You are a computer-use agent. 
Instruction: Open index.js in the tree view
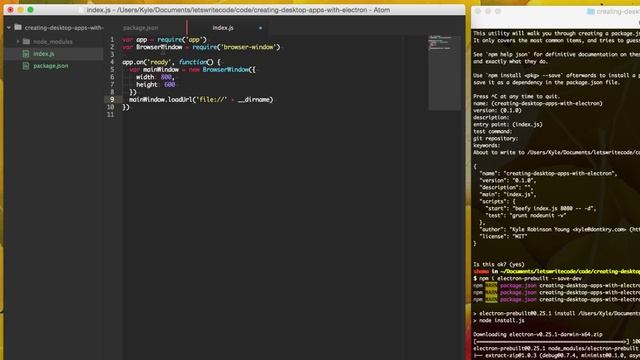(x=44, y=54)
